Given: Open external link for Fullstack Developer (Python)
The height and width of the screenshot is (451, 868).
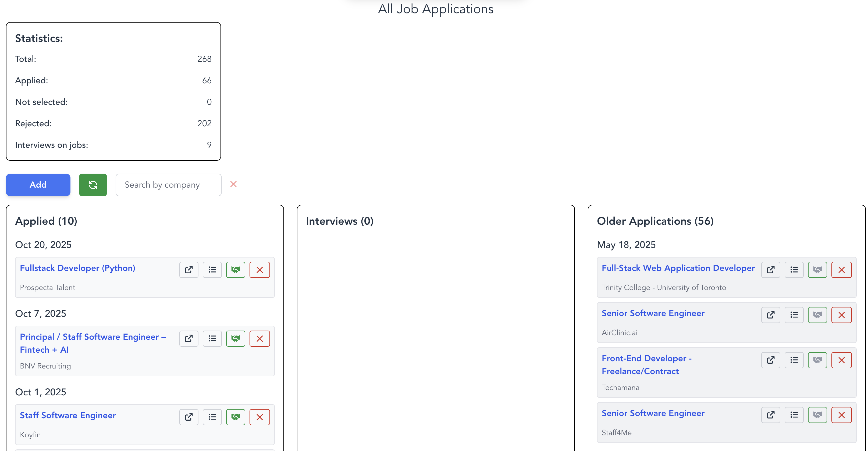Looking at the screenshot, I should pos(189,270).
